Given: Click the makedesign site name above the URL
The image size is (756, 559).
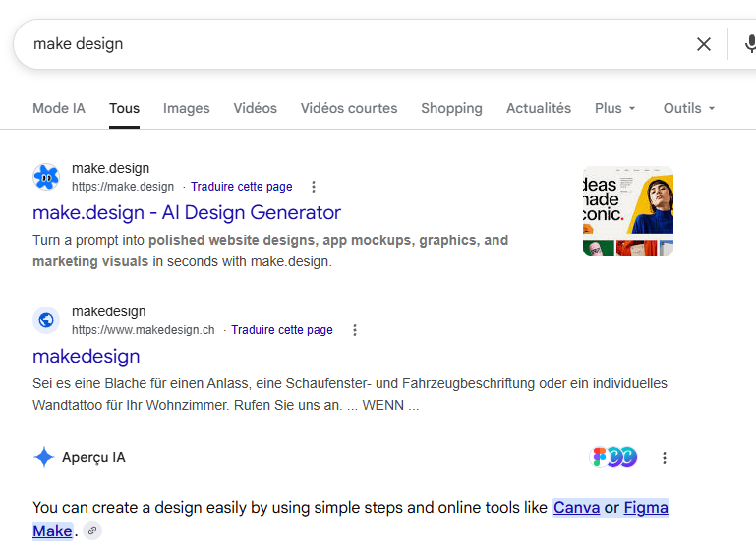Looking at the screenshot, I should pyautogui.click(x=108, y=311).
